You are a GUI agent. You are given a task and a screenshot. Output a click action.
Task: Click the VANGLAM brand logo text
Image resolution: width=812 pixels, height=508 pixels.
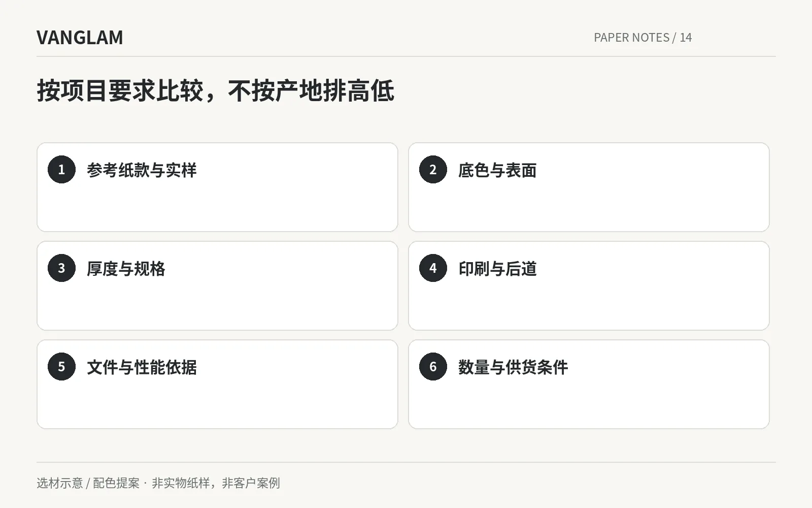click(x=80, y=38)
